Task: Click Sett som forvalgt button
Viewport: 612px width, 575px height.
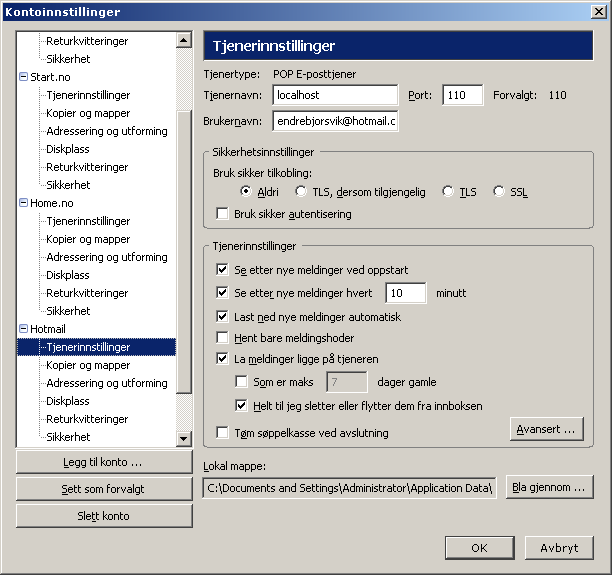Action: point(104,489)
